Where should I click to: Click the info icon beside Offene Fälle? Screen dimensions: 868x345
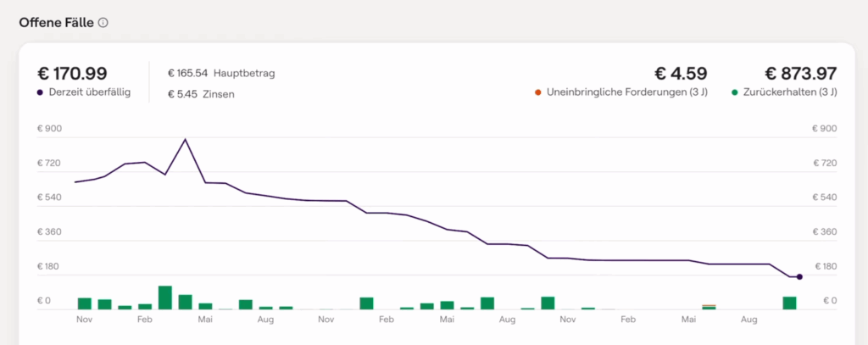point(103,23)
